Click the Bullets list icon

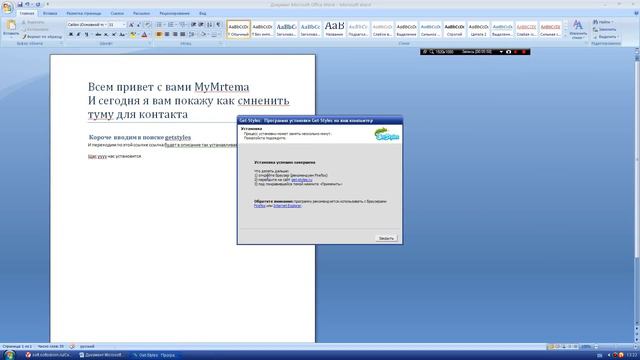pyautogui.click(x=160, y=25)
